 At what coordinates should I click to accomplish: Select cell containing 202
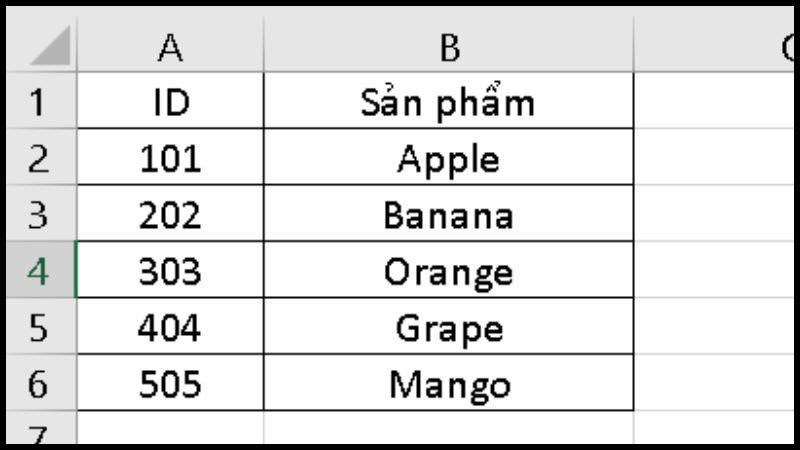pyautogui.click(x=170, y=213)
